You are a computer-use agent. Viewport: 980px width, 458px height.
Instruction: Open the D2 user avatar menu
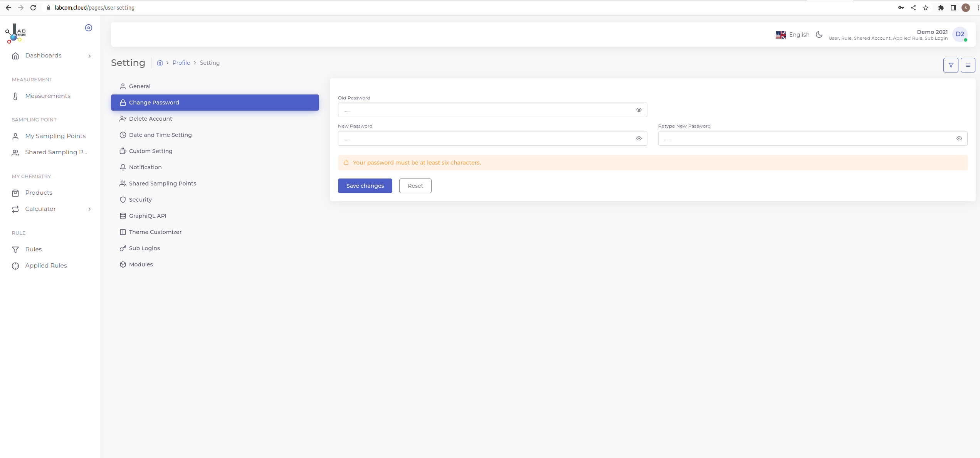coord(960,34)
